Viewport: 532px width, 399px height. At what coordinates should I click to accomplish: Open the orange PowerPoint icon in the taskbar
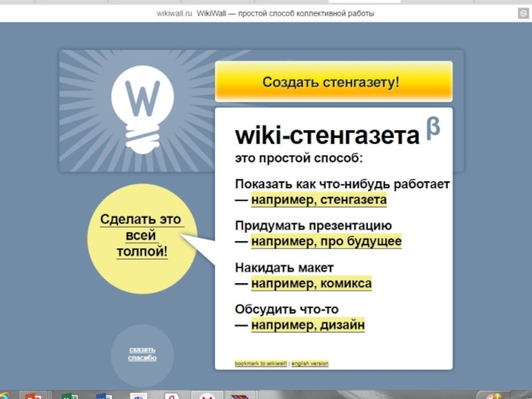click(33, 396)
